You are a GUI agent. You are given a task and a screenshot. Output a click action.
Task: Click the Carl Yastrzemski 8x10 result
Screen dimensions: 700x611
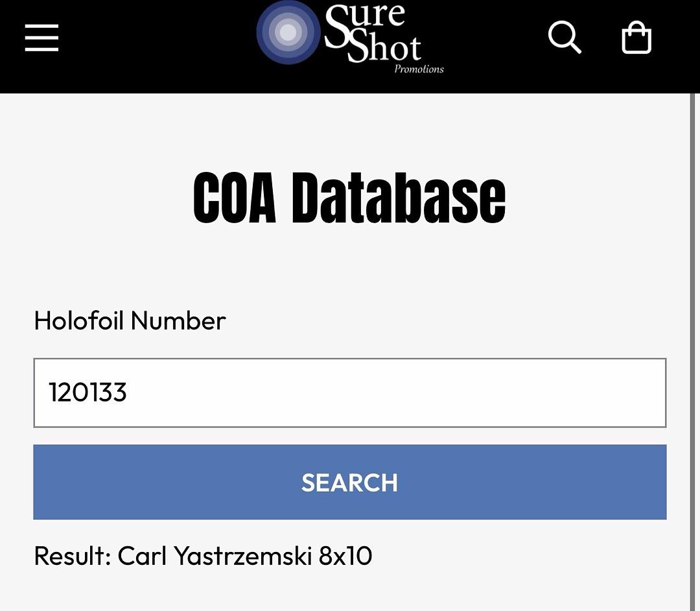point(244,556)
